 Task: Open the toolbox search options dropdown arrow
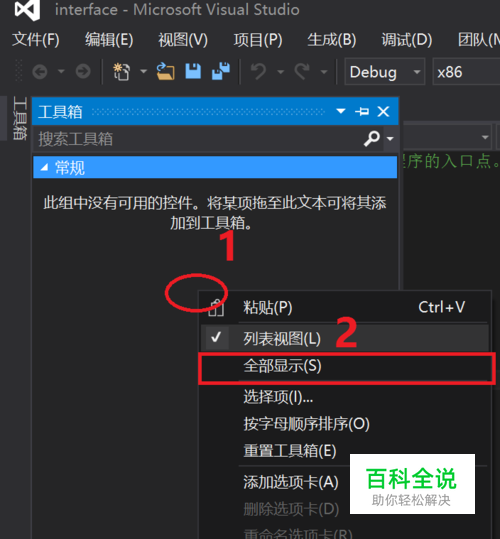[390, 139]
